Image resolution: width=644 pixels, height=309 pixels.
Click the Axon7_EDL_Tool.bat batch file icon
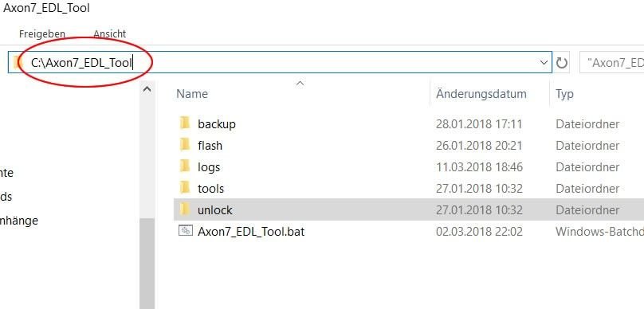[186, 231]
